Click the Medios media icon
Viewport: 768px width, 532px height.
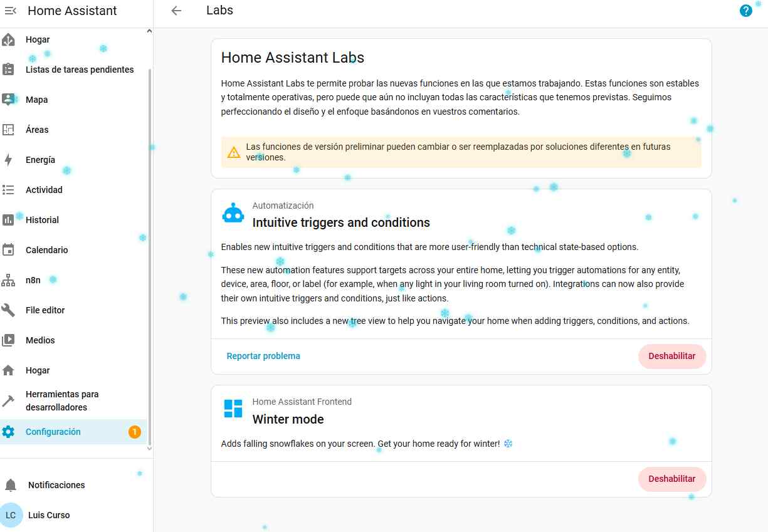tap(8, 340)
